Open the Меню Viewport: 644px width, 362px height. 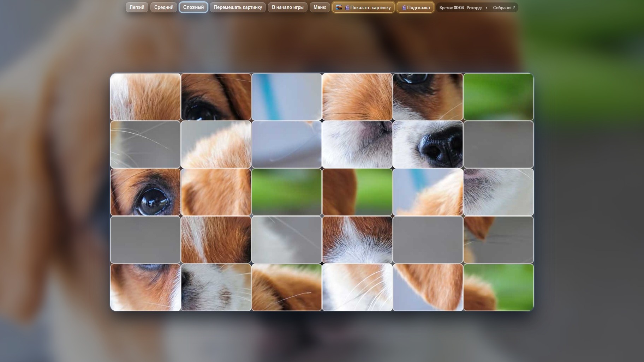[320, 7]
